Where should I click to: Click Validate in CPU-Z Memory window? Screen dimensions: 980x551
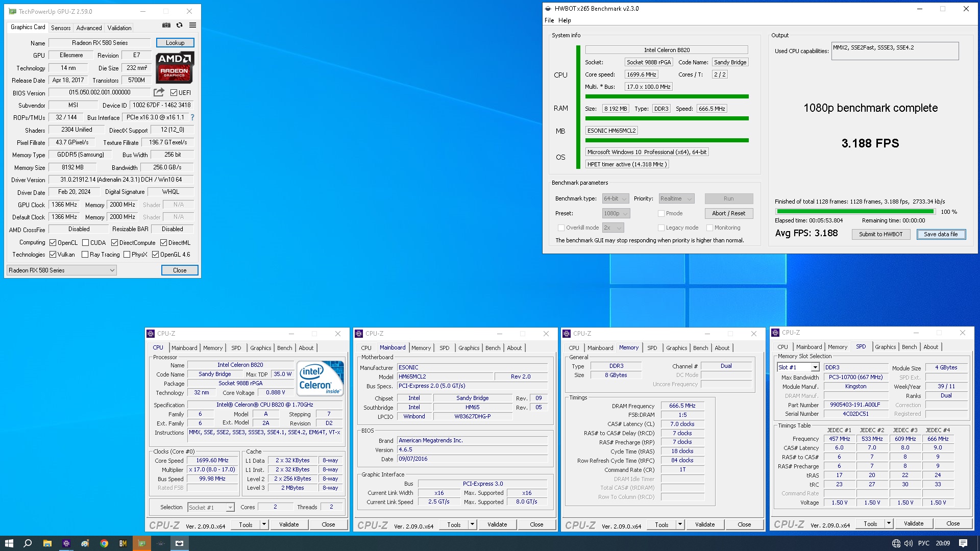click(705, 524)
